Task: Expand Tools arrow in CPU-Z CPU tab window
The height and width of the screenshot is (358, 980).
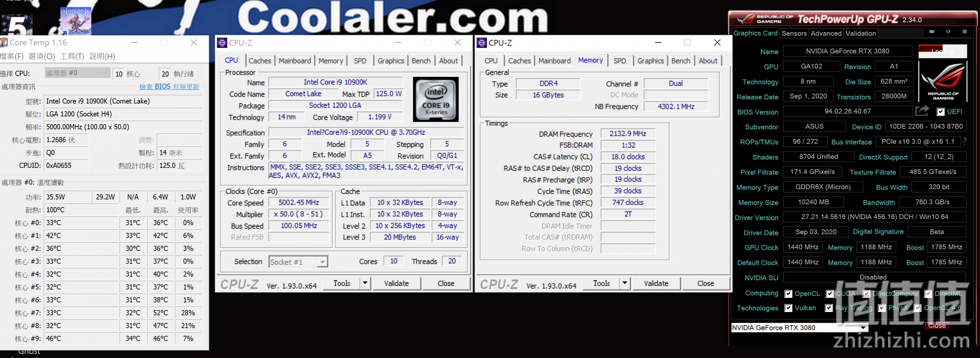Action: point(365,283)
